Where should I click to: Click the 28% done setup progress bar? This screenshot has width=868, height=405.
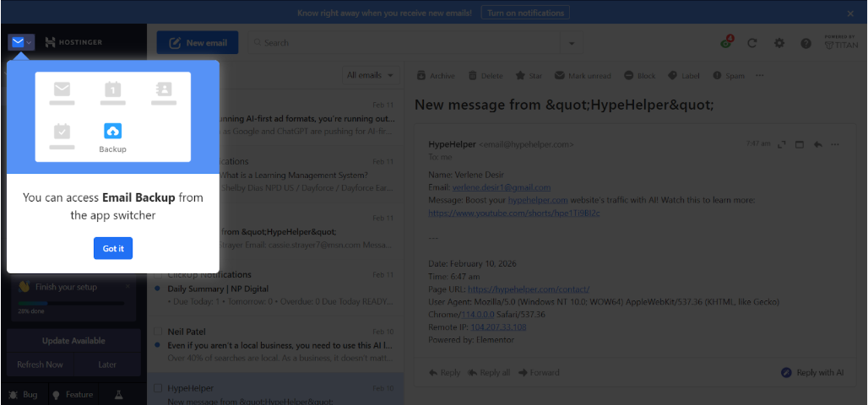point(72,303)
